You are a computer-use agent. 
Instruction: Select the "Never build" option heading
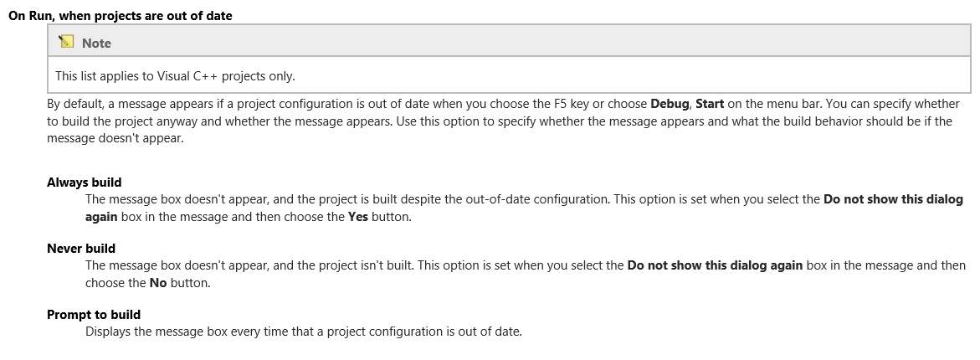coord(81,248)
